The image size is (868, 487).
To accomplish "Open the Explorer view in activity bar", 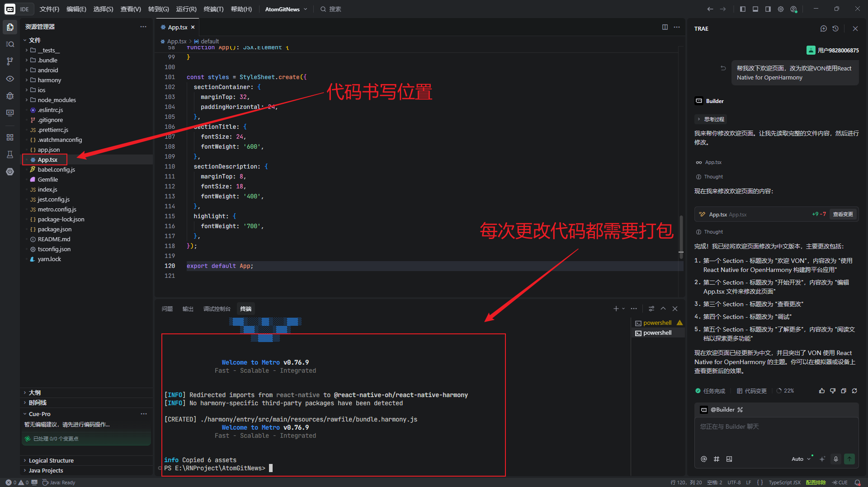I will 10,27.
